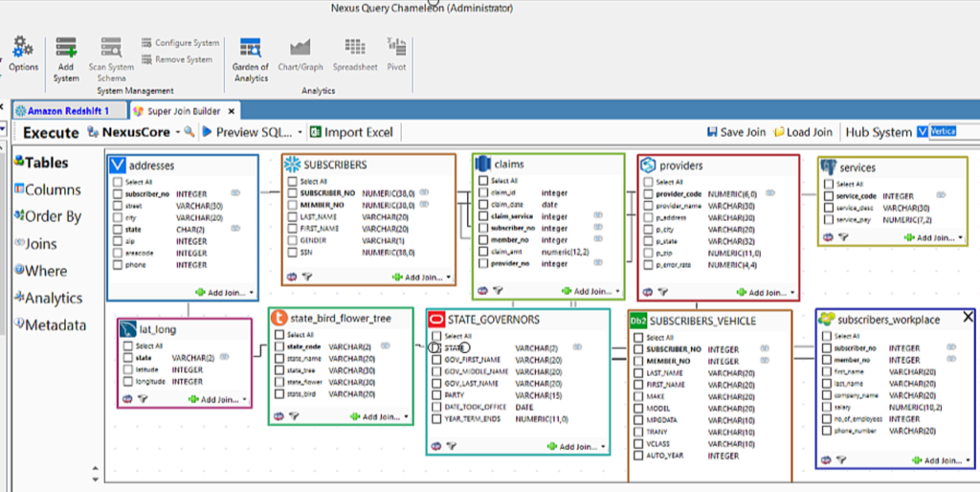Viewport: 980px width, 492px height.
Task: Click the magnifier icon next to NexusCore
Action: tap(189, 132)
